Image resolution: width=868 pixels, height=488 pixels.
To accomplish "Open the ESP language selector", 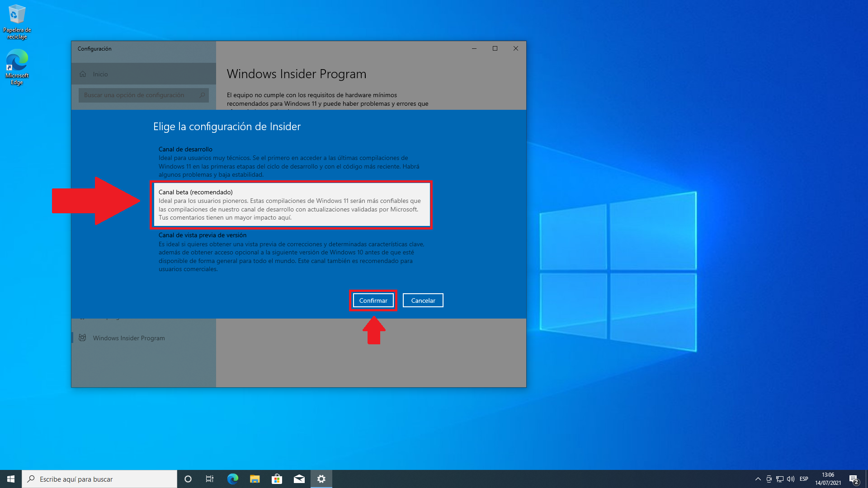I will 804,479.
